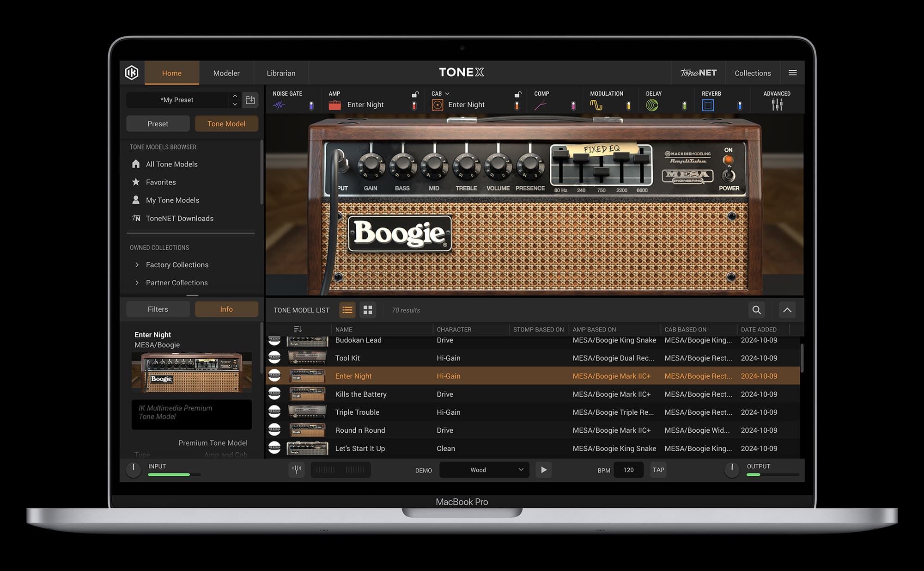
Task: Select the CAB speaker icon
Action: pyautogui.click(x=438, y=104)
